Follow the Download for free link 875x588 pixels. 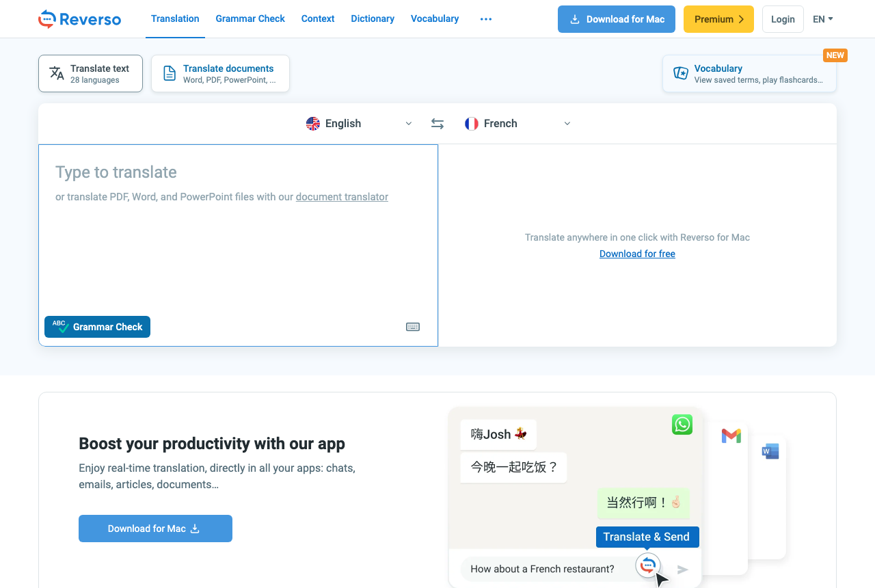click(x=637, y=254)
